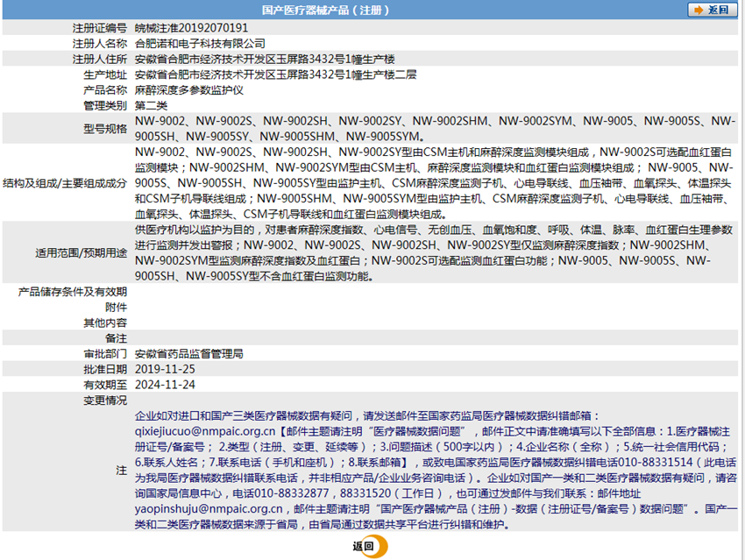Viewport: 745px width, 560px height.
Task: Click email address yaopinshuju@nmpaic.org.cn
Action: [209, 508]
